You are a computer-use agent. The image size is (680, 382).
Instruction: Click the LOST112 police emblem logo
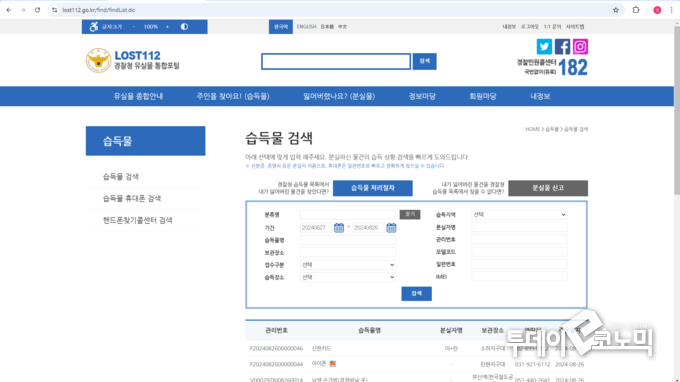(98, 60)
